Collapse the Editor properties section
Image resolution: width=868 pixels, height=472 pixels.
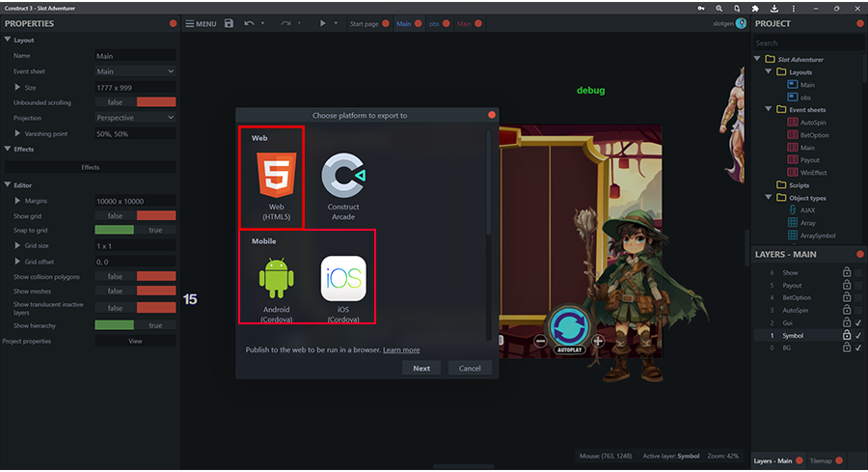click(7, 184)
